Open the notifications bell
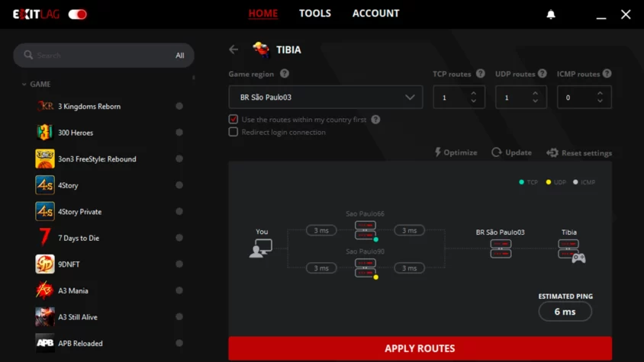Viewport: 644px width, 362px height. (x=551, y=14)
